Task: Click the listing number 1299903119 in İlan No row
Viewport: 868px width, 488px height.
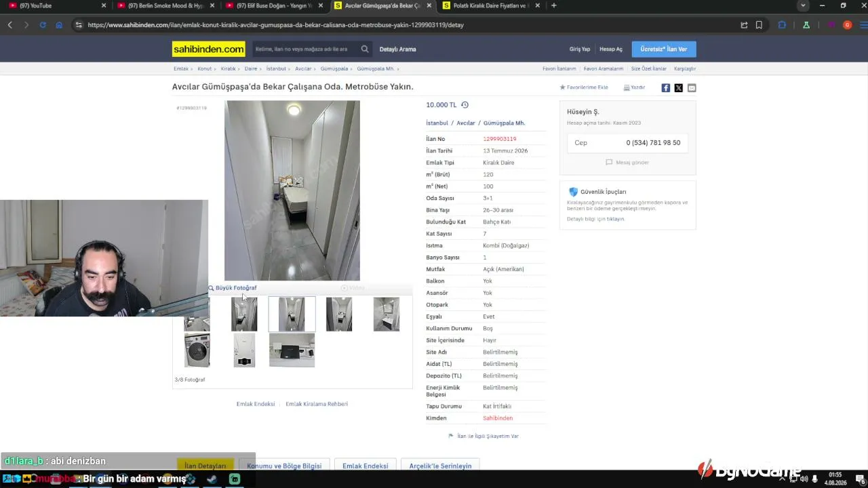Action: (500, 139)
